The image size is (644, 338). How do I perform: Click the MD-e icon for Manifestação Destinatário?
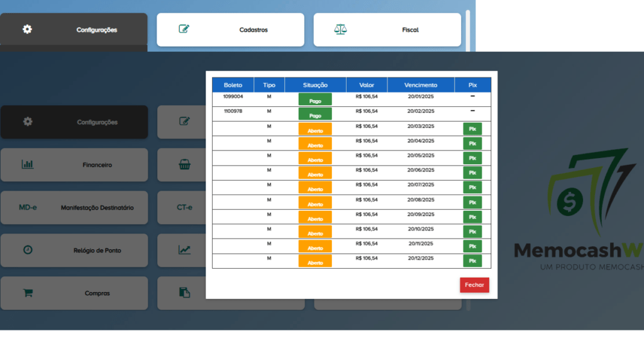(x=28, y=208)
